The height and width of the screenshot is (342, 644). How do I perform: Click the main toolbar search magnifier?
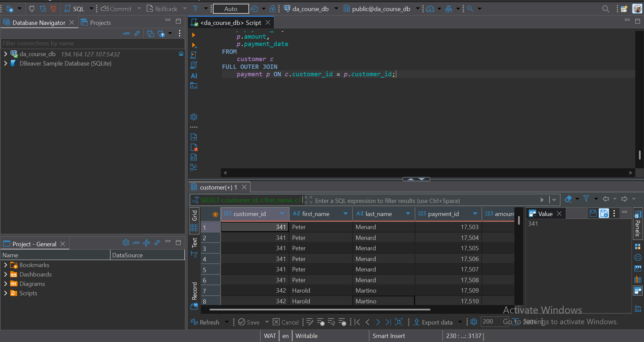pyautogui.click(x=605, y=9)
